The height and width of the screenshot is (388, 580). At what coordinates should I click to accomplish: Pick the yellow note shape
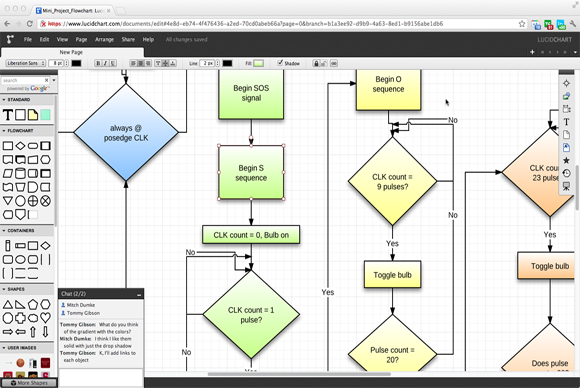pos(33,115)
